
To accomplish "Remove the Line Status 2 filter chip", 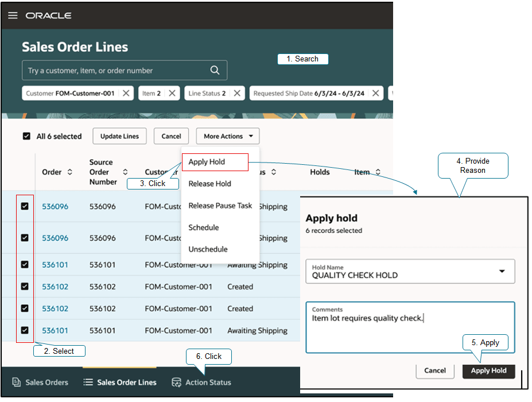I will pos(237,93).
